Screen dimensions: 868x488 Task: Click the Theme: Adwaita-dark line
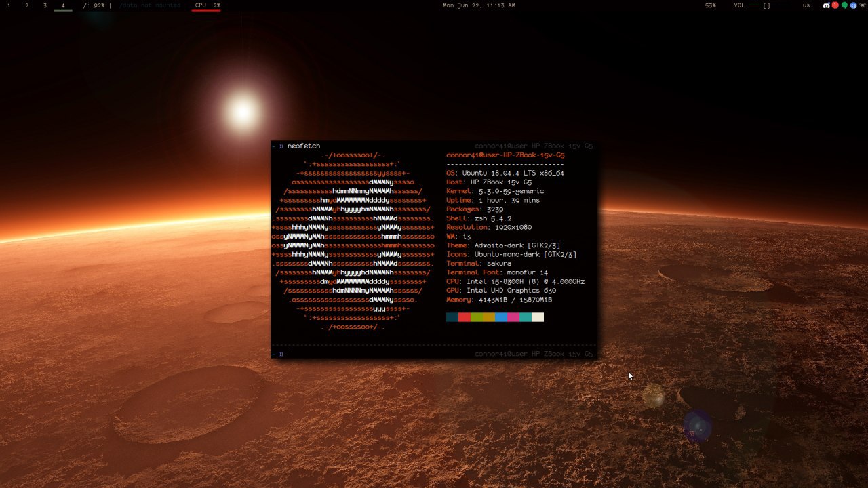tap(503, 245)
